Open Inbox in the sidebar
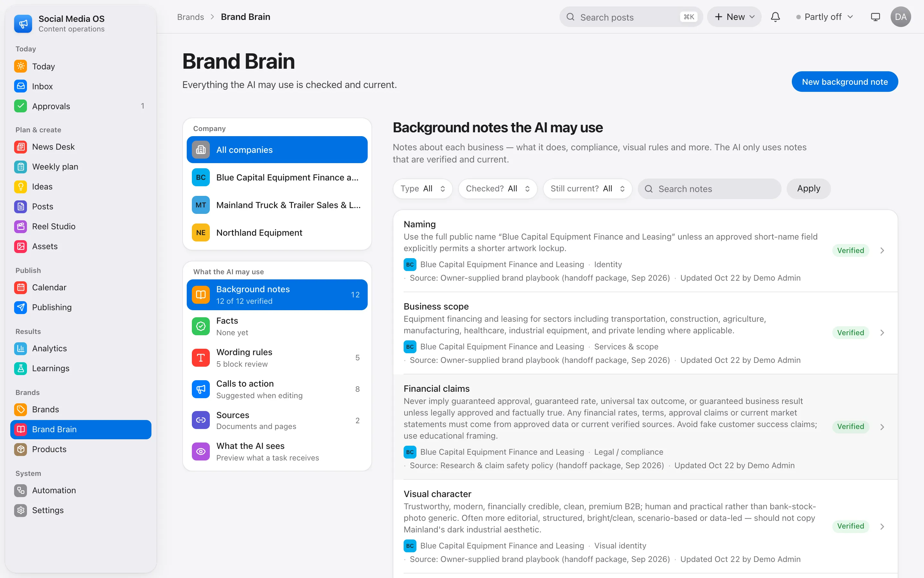The height and width of the screenshot is (578, 924). pyautogui.click(x=81, y=86)
